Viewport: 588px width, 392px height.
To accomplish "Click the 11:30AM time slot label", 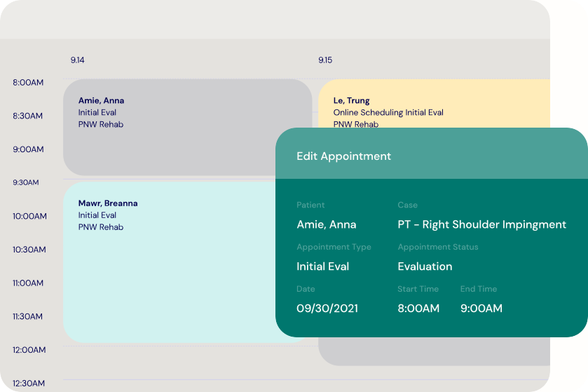I will tap(28, 316).
